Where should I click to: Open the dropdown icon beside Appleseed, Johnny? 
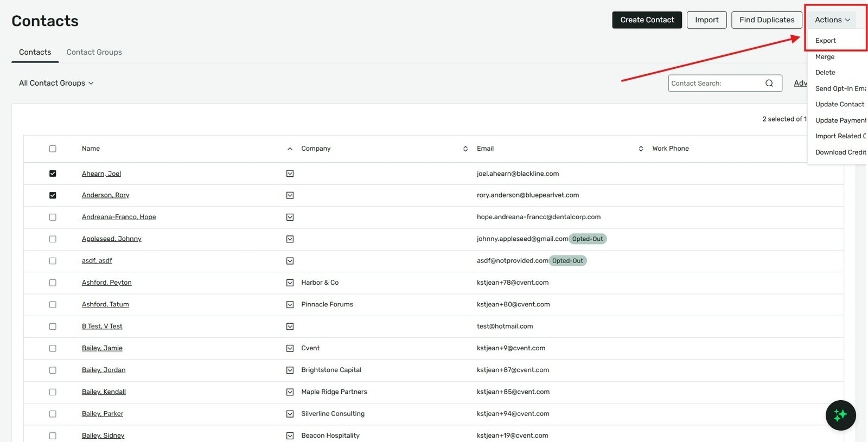click(290, 239)
